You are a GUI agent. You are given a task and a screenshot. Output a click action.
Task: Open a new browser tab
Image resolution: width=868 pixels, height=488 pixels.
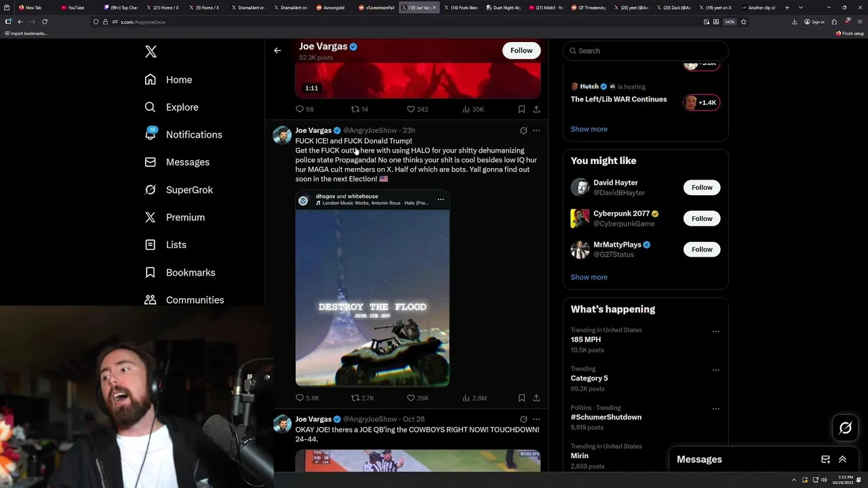click(787, 7)
